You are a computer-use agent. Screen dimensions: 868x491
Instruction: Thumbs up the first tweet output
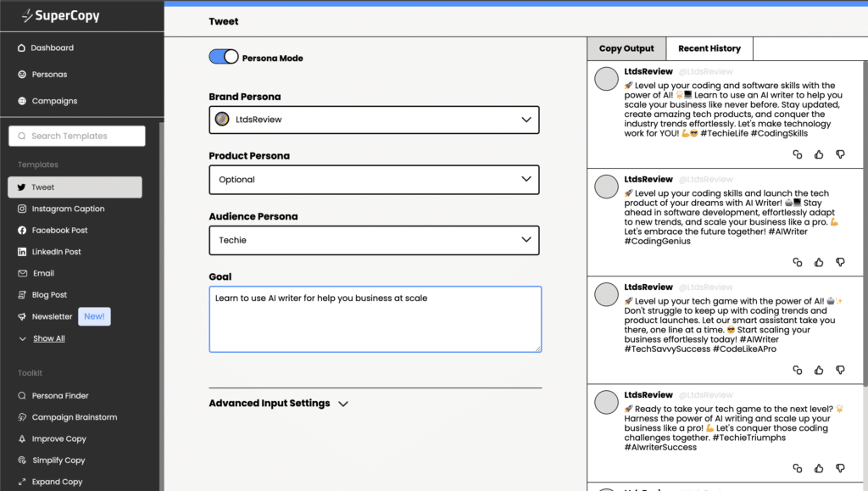[x=819, y=154]
